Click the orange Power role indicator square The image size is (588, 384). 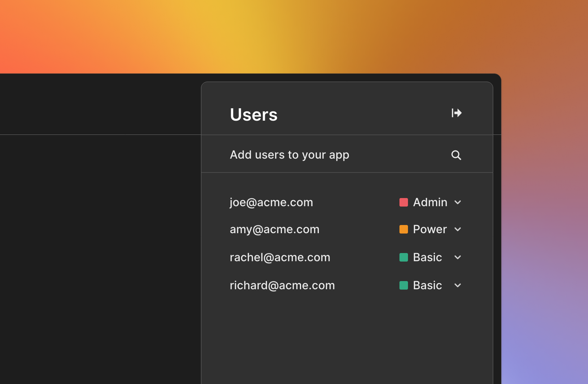coord(404,229)
